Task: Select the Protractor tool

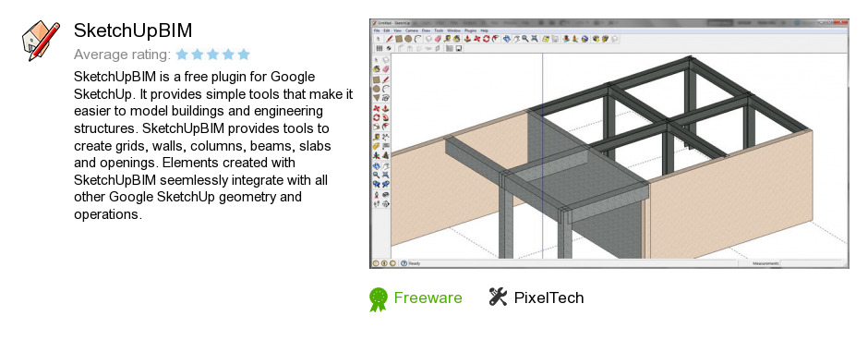Action: [377, 146]
